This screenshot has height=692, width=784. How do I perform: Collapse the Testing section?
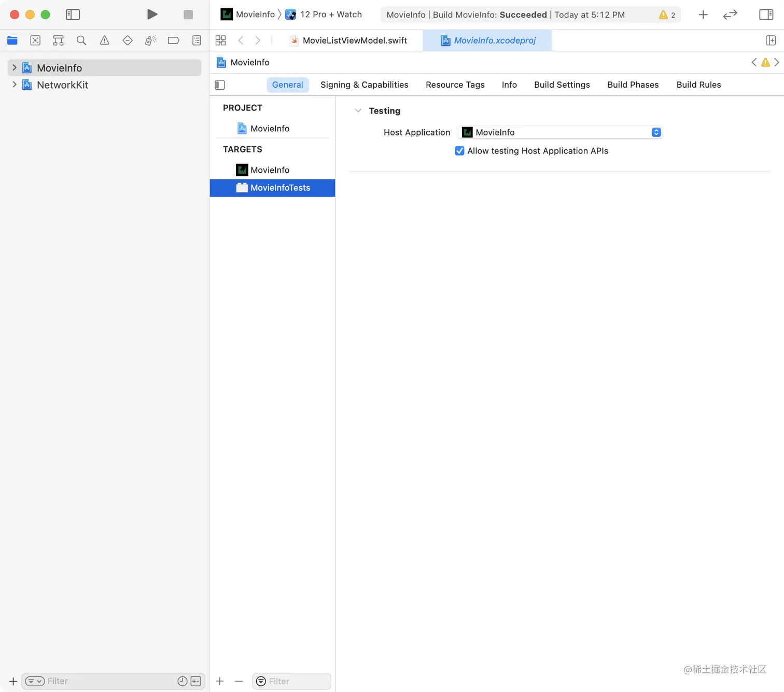tap(358, 110)
